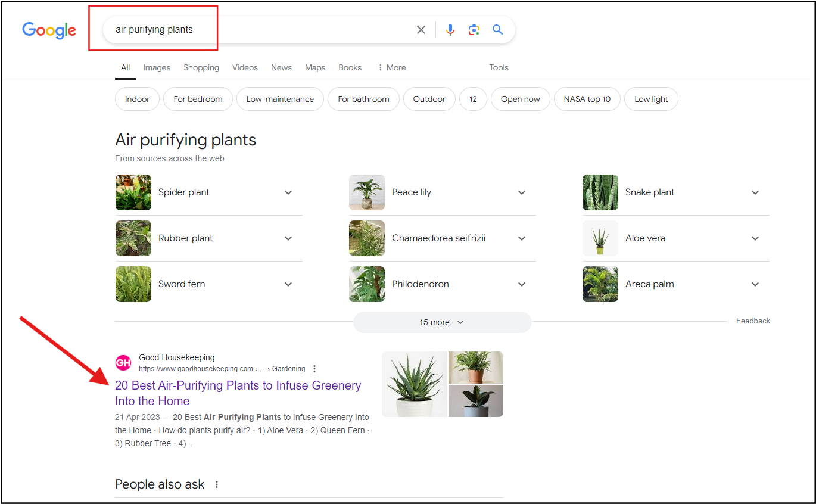This screenshot has height=504, width=816.
Task: Apply the NASA top 10 filter chip
Action: tap(587, 99)
